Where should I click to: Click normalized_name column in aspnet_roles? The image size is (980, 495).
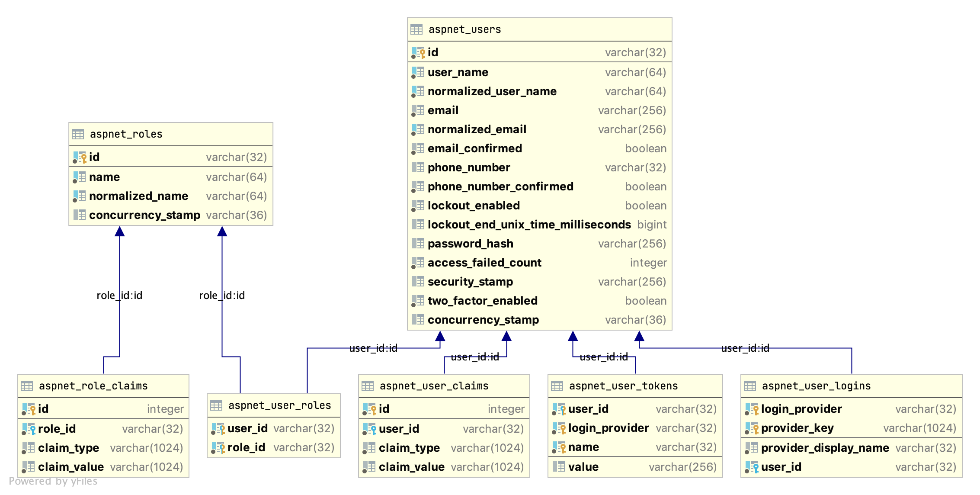(138, 196)
